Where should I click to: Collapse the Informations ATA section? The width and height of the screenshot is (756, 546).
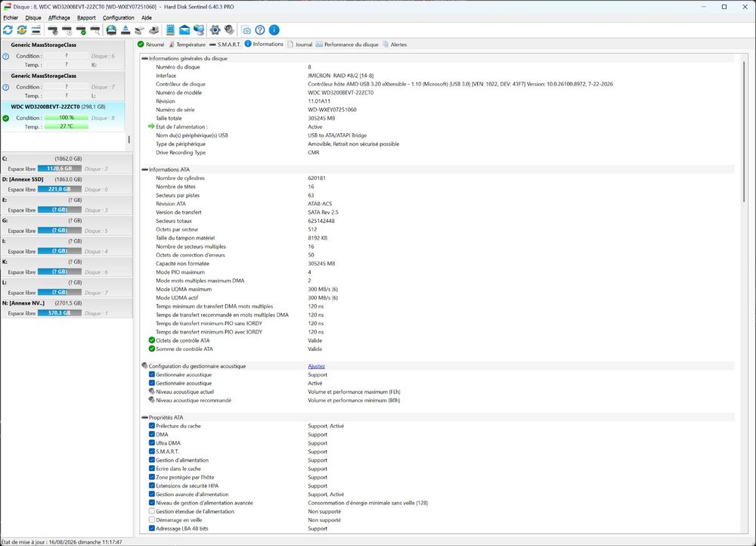144,170
